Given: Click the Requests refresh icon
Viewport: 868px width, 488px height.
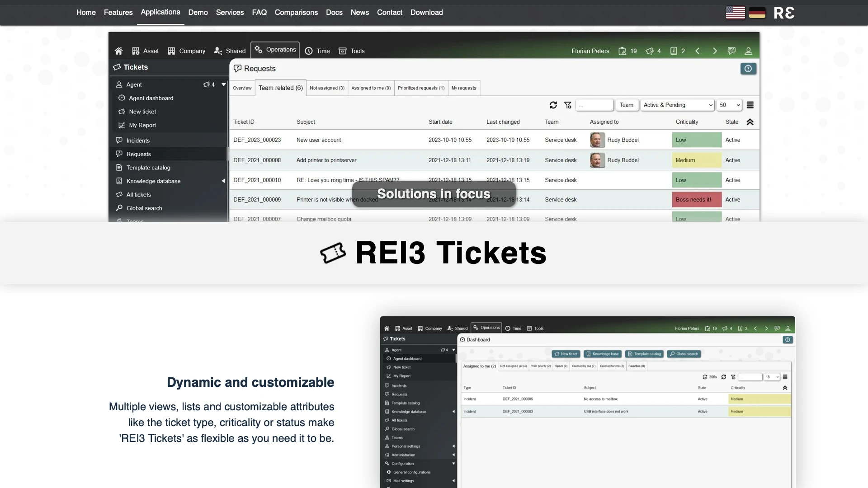Looking at the screenshot, I should click(x=553, y=105).
